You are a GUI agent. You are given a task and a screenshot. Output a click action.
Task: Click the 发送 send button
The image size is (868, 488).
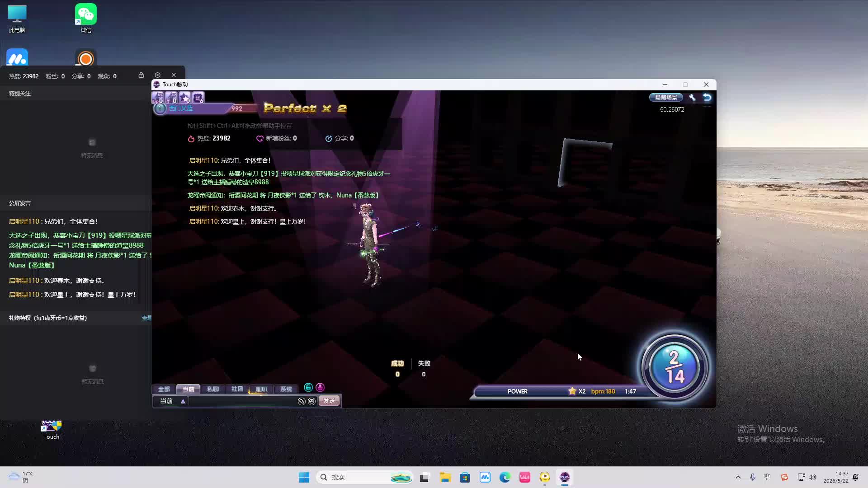pyautogui.click(x=329, y=401)
